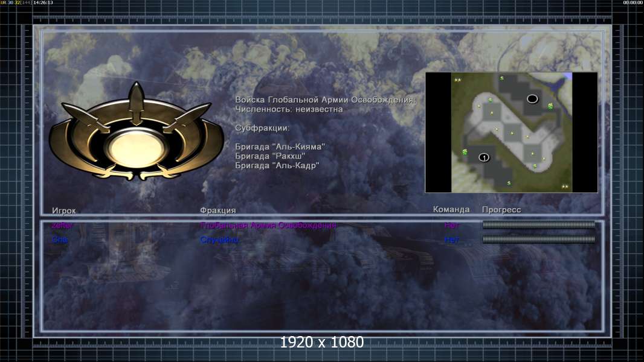Click the Прогресс column header
The height and width of the screenshot is (362, 644).
(501, 210)
